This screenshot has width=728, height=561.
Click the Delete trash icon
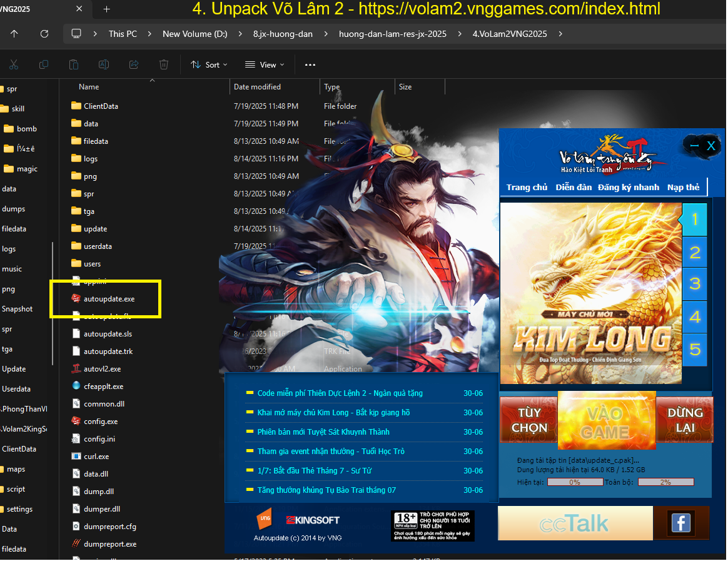(x=164, y=64)
